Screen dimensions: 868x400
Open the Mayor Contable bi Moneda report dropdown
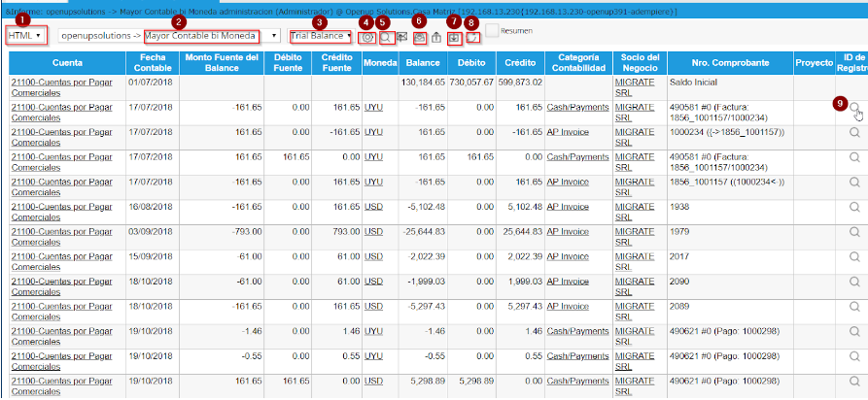click(209, 36)
